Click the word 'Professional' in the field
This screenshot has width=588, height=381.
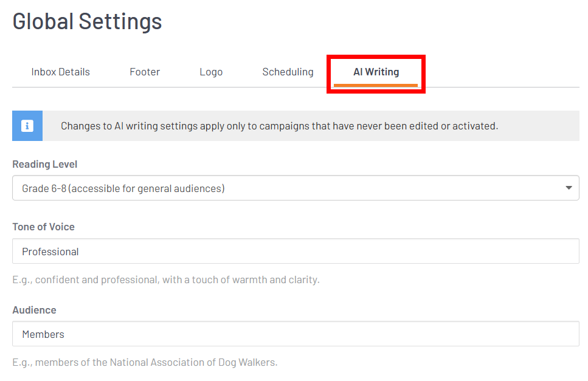point(50,252)
